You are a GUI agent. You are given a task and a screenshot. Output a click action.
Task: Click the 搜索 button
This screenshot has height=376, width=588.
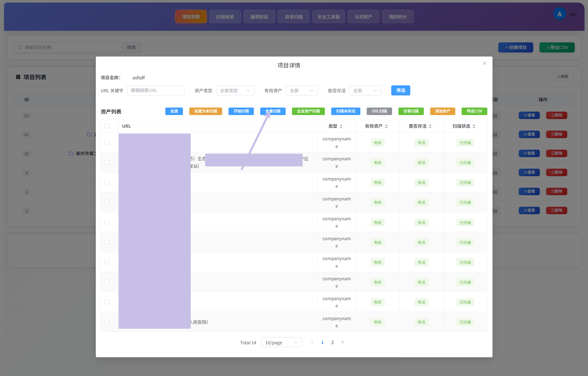click(131, 47)
